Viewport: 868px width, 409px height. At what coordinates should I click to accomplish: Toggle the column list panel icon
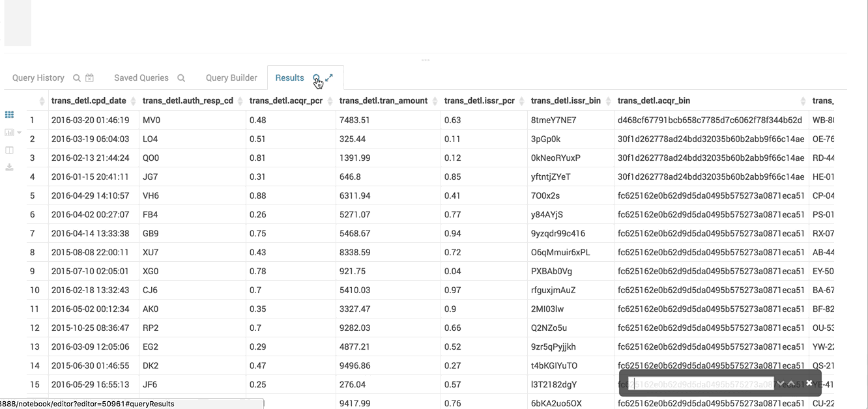(x=9, y=150)
